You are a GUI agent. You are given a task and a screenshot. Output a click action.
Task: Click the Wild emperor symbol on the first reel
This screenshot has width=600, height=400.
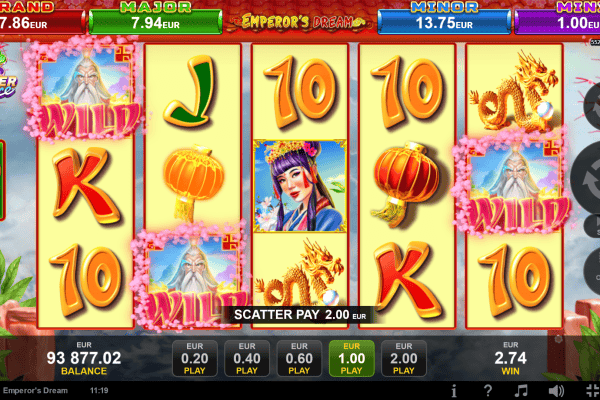(x=85, y=91)
